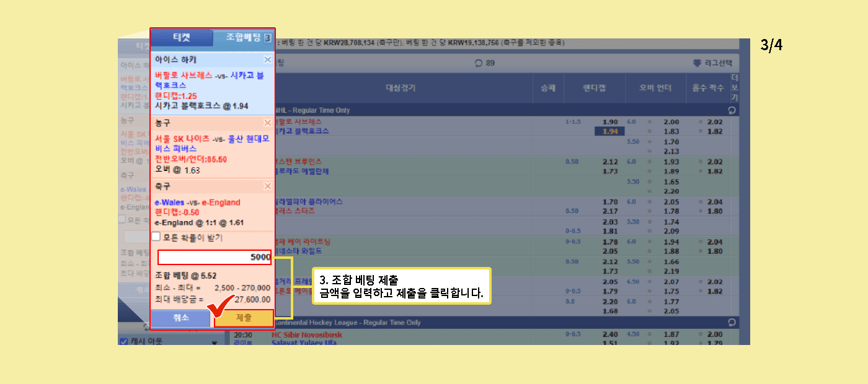
Task: Remove the 농구 selection from the bet slip
Action: (x=267, y=123)
